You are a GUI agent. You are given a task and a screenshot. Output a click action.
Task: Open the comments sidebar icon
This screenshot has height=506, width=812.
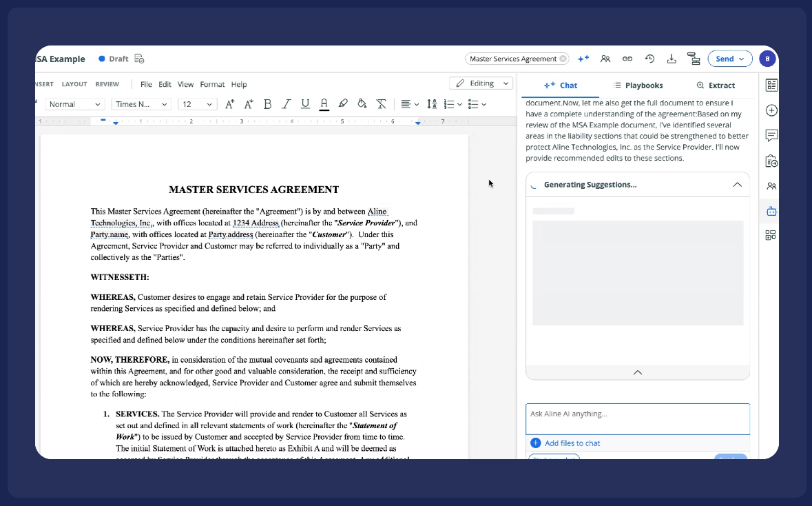click(771, 135)
